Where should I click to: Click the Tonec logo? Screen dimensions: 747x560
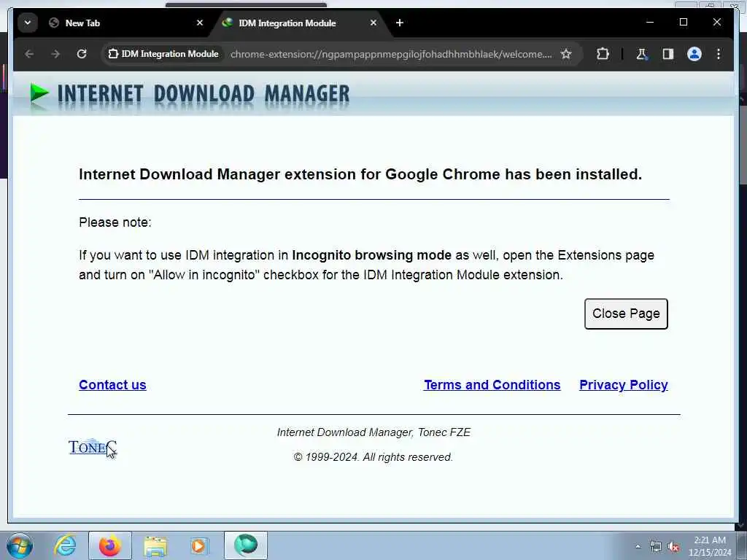(93, 447)
